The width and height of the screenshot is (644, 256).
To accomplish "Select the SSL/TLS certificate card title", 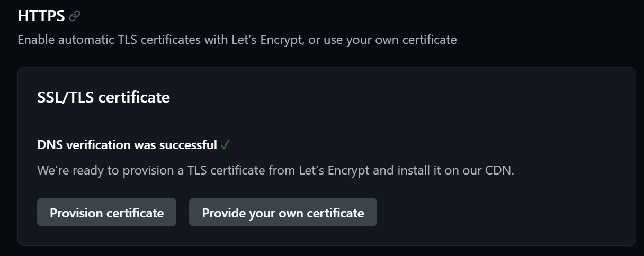I will (103, 97).
